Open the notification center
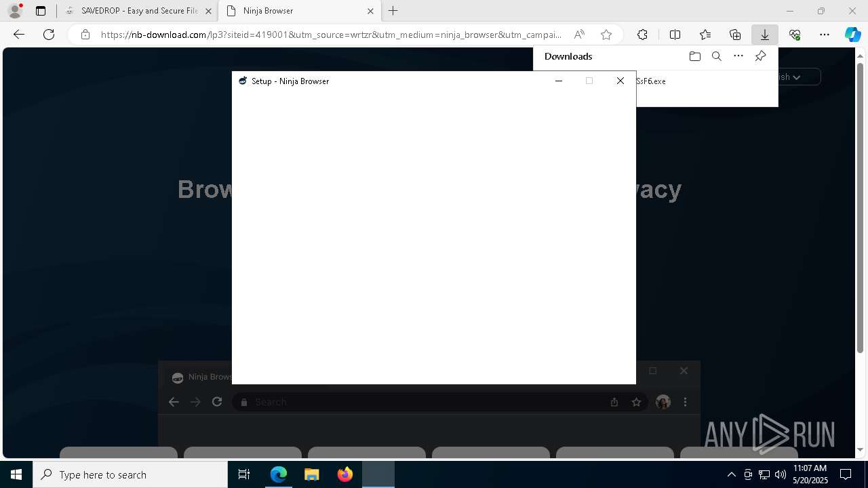Viewport: 868px width, 488px height. tap(846, 474)
